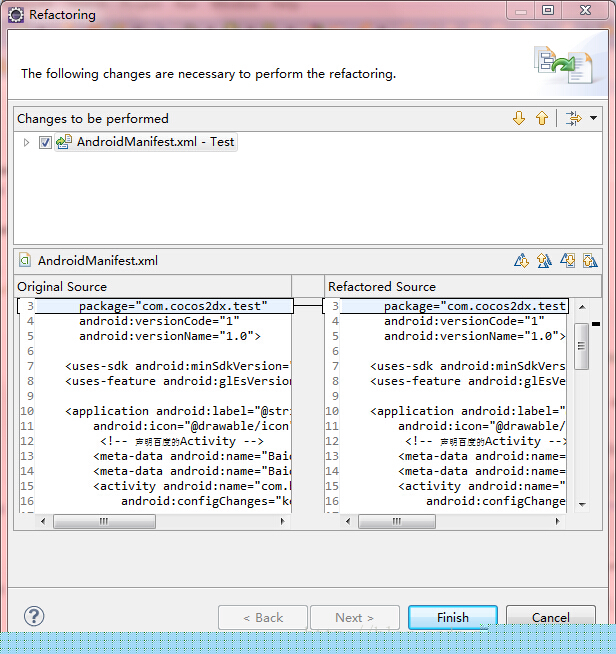
Task: Expand the AndroidManifest.xml tree node
Action: (x=27, y=142)
